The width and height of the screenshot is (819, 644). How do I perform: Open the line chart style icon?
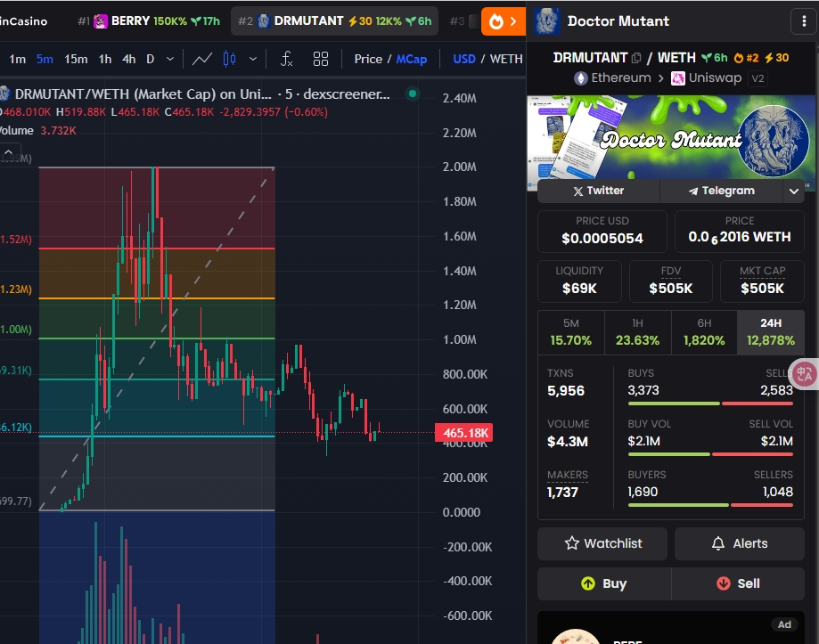[x=201, y=59]
